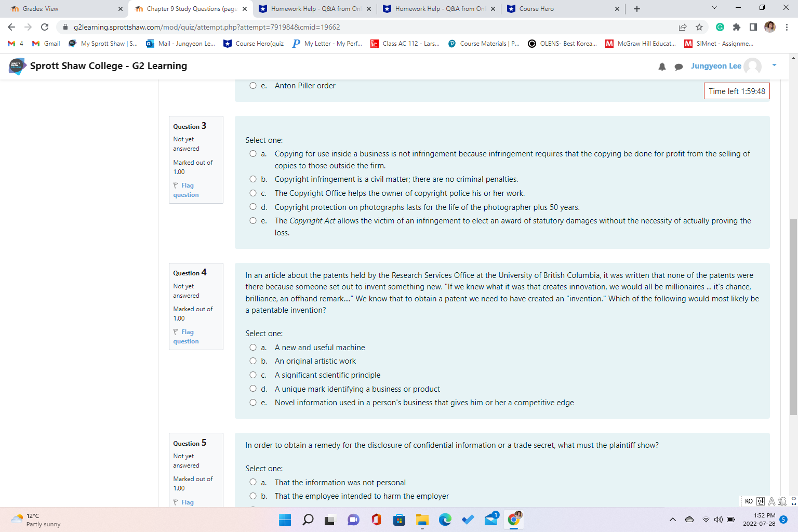
Task: Expand the browser tab search chevron
Action: point(714,8)
